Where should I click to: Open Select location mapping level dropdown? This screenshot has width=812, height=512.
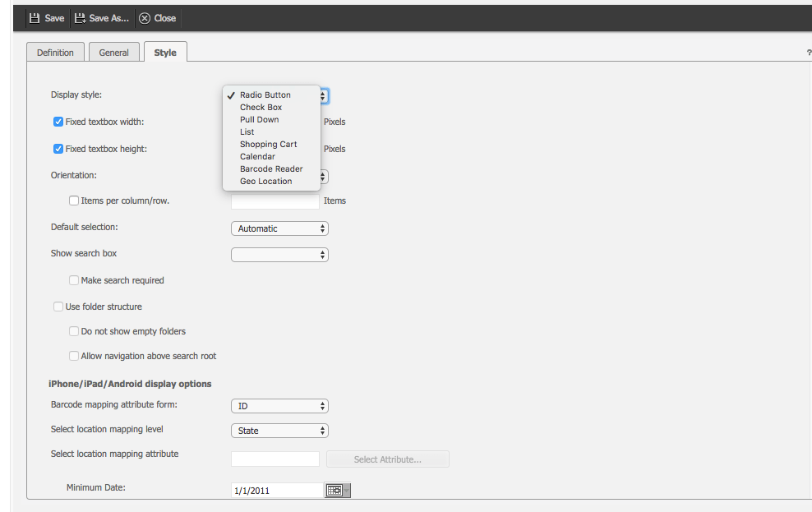pyautogui.click(x=279, y=431)
